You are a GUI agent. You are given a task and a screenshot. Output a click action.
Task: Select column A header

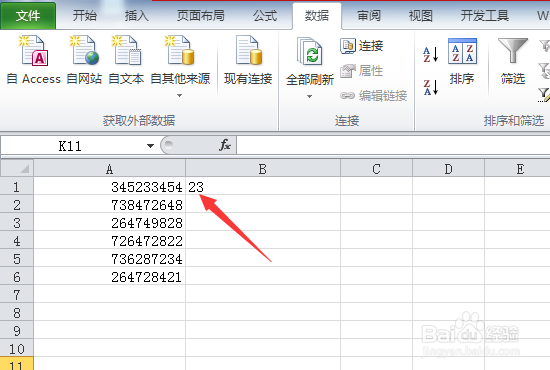pos(109,169)
